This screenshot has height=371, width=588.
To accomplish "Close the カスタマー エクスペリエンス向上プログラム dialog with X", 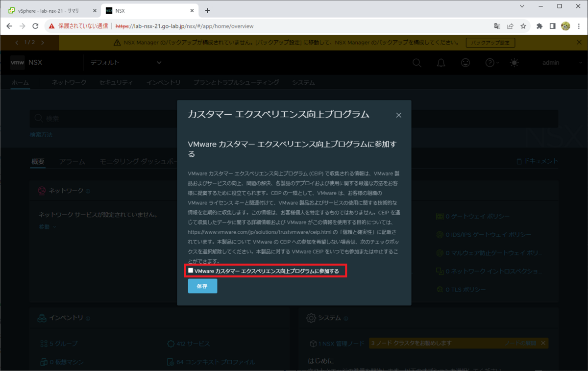I will pos(398,115).
